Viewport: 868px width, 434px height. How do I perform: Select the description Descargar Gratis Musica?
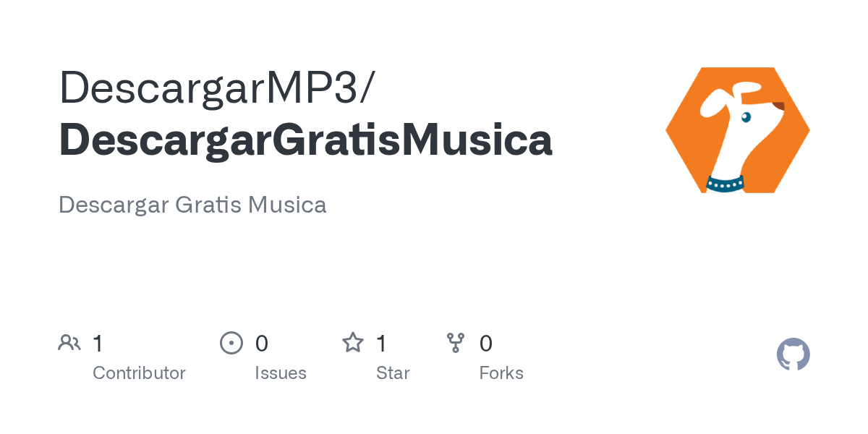[x=192, y=205]
